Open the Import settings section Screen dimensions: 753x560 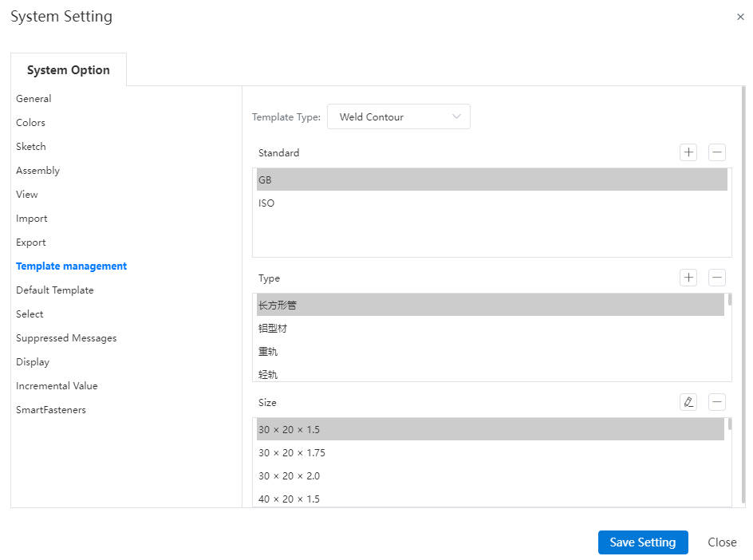click(x=32, y=219)
